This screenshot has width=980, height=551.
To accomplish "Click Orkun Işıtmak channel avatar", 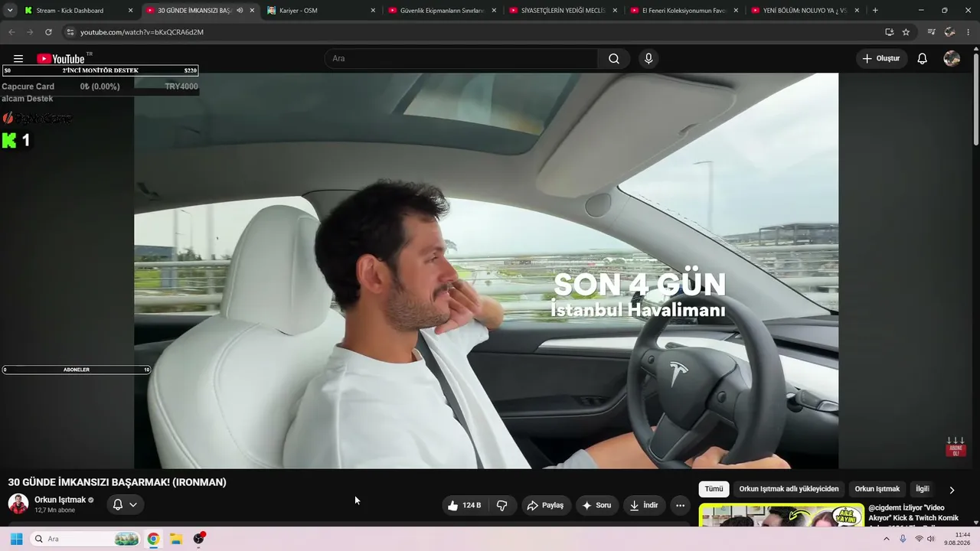I will coord(18,504).
